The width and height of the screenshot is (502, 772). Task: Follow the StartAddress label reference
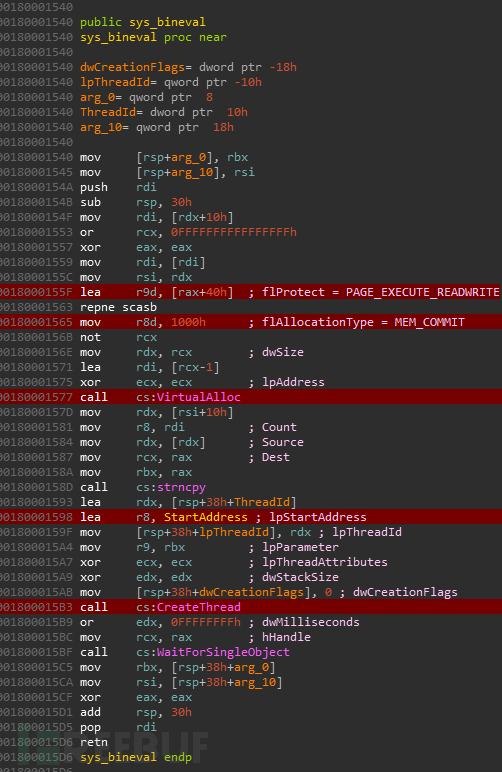click(206, 517)
